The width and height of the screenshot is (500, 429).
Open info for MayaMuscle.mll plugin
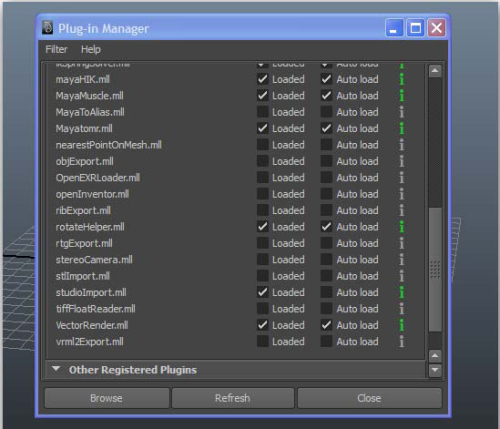point(402,96)
